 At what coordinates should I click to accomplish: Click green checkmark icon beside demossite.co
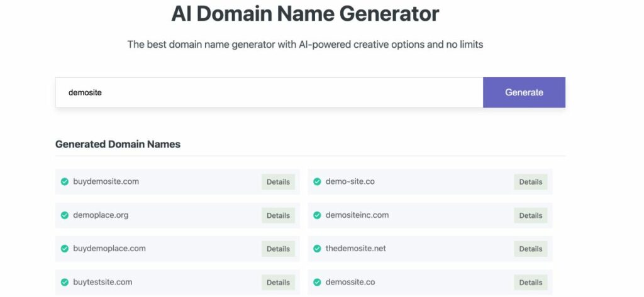(x=317, y=283)
